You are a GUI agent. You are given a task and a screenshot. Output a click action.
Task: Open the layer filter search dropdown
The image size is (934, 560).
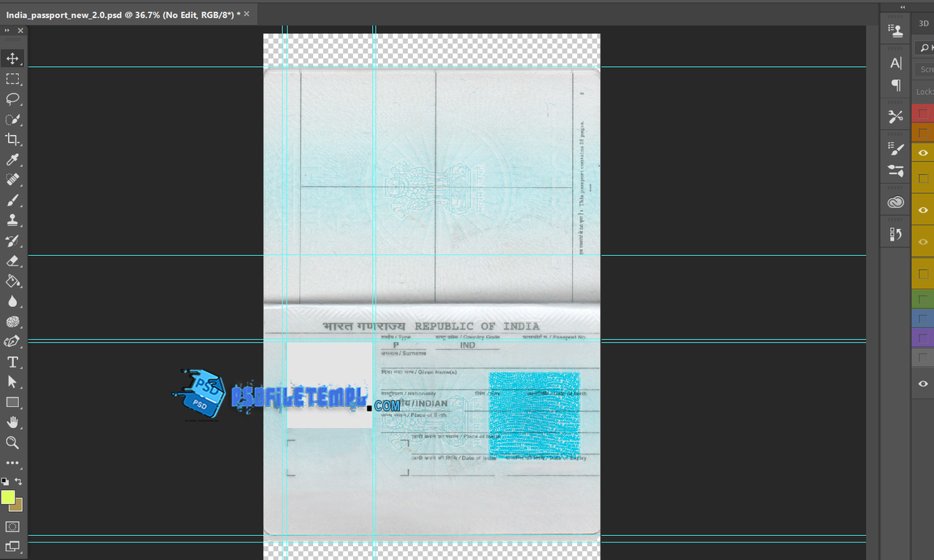click(925, 47)
